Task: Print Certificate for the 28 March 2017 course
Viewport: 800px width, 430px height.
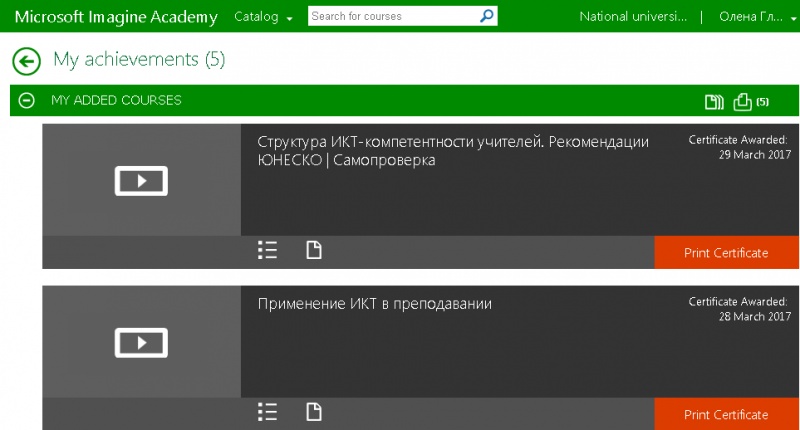Action: [727, 414]
